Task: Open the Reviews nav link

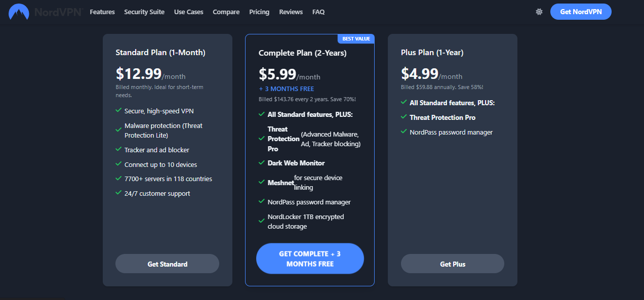Action: tap(291, 12)
